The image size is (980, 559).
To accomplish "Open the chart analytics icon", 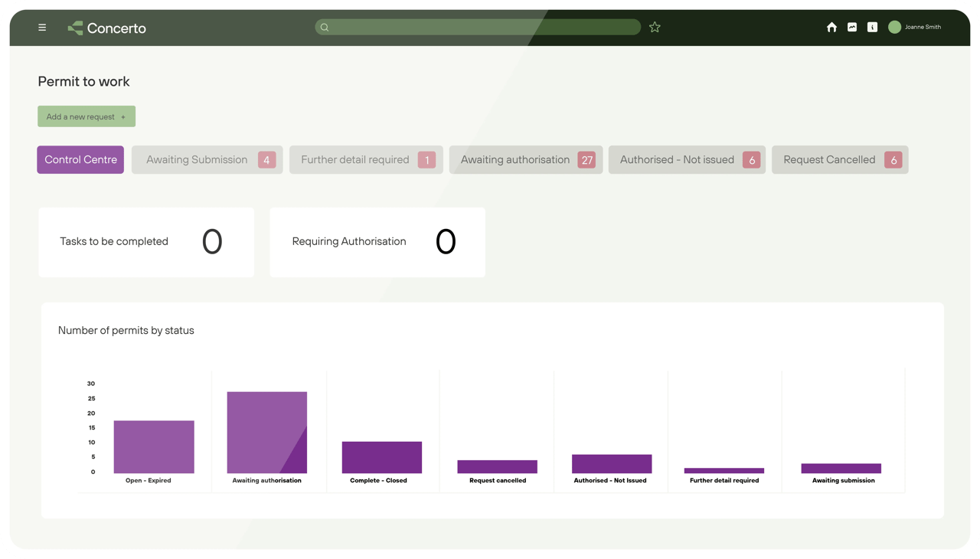I will pyautogui.click(x=852, y=28).
